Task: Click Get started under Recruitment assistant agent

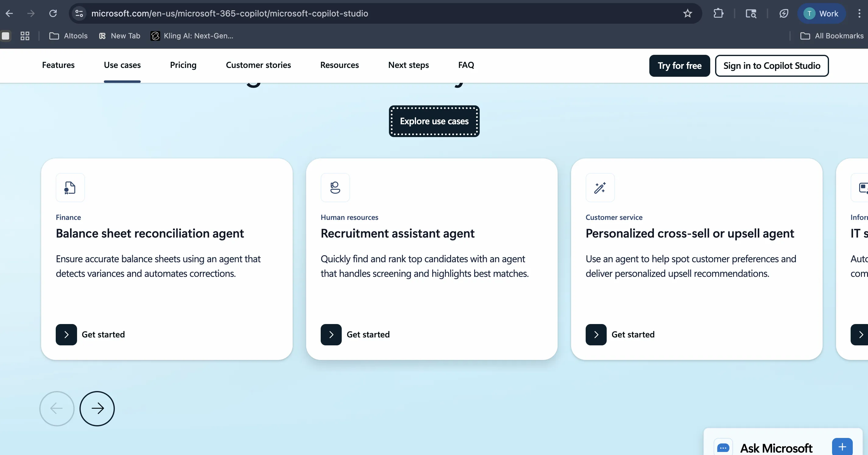Action: click(368, 335)
